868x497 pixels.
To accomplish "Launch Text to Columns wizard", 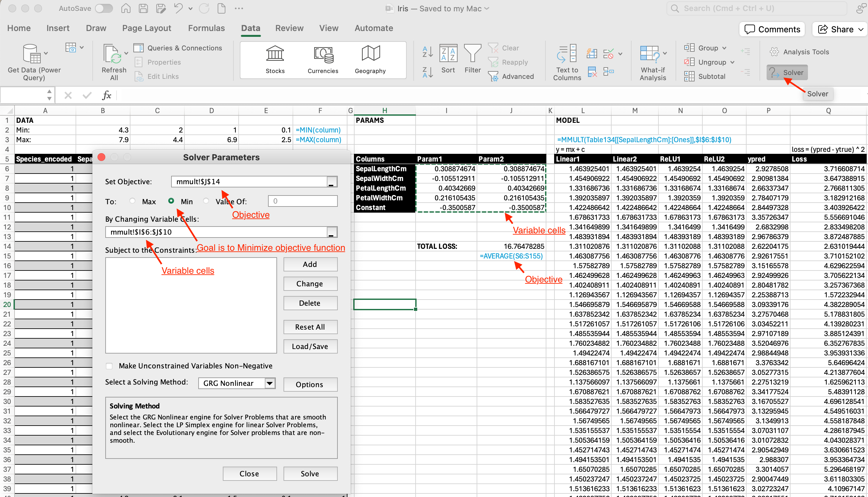I will pyautogui.click(x=567, y=62).
